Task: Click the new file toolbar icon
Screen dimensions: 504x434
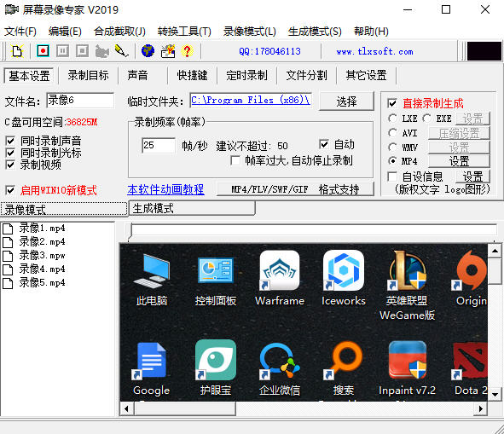Action: [17, 51]
